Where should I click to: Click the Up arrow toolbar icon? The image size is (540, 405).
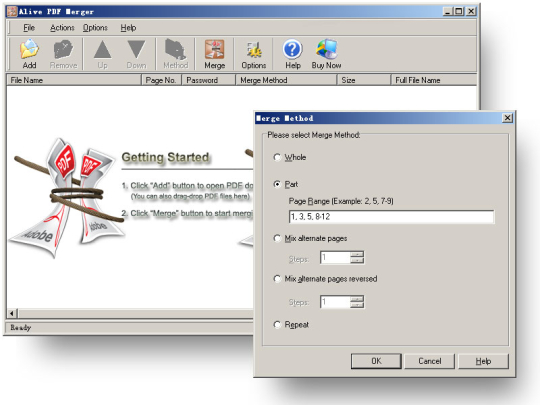(x=102, y=54)
